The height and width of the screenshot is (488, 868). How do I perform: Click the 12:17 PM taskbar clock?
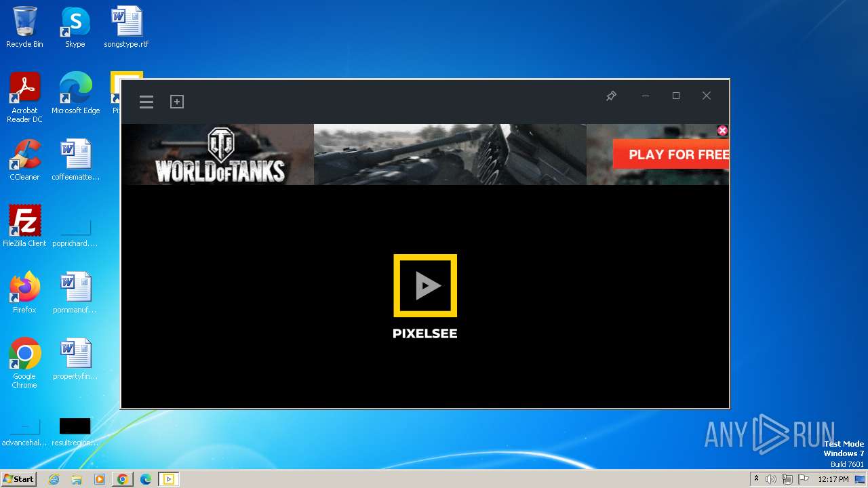coord(833,479)
